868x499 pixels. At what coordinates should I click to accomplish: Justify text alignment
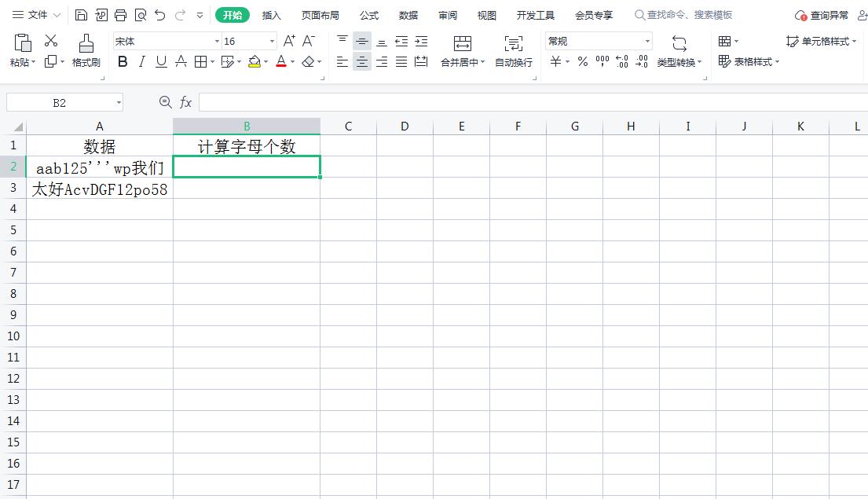401,61
